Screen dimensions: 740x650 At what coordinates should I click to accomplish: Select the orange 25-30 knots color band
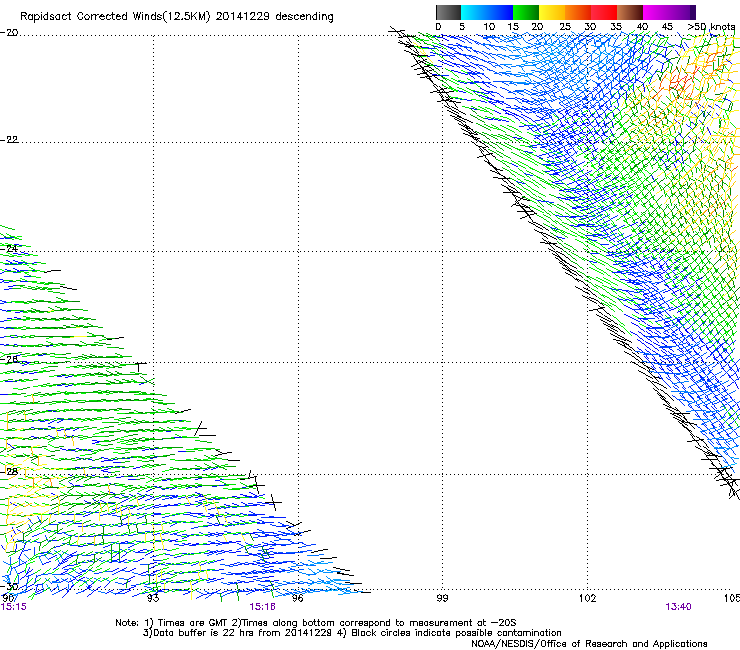578,12
